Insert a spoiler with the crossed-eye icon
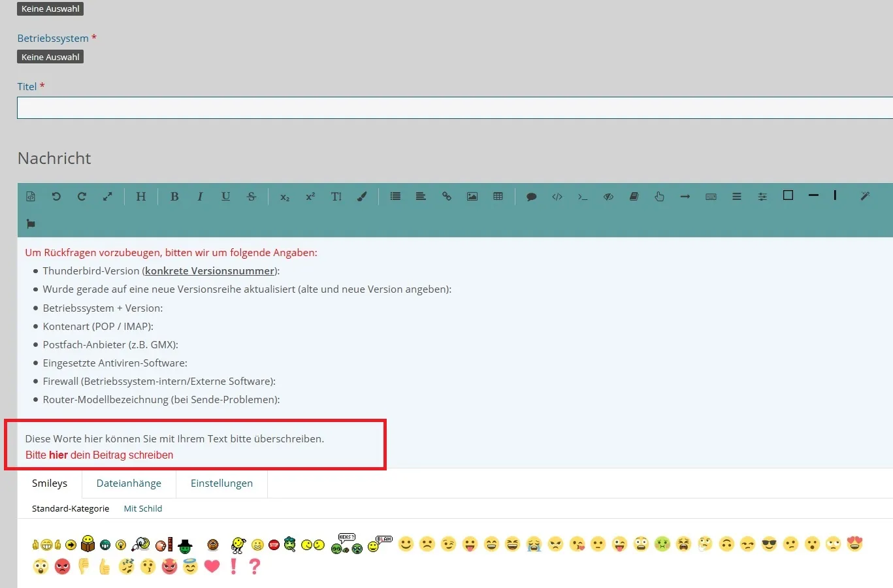Image resolution: width=893 pixels, height=588 pixels. (608, 196)
